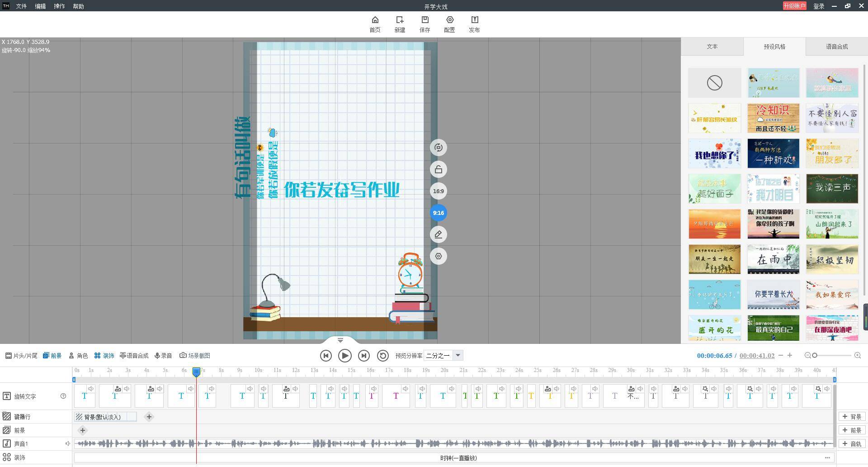
Task: Open the 时钟 clip more options
Action: (x=827, y=457)
